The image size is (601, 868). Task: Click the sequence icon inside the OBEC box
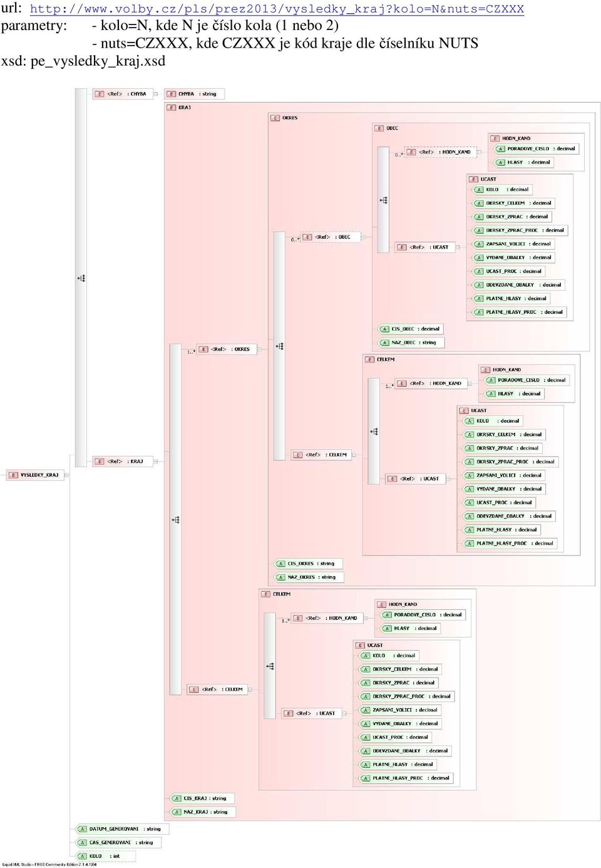pos(384,200)
